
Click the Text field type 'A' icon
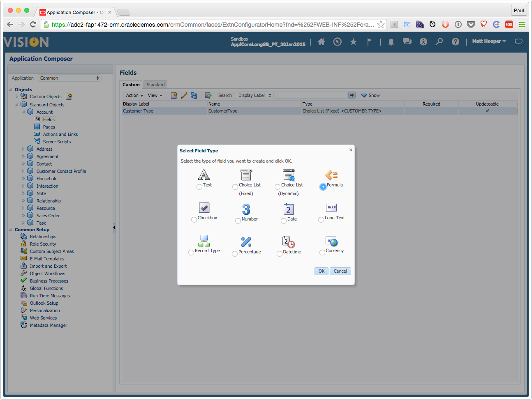click(204, 175)
